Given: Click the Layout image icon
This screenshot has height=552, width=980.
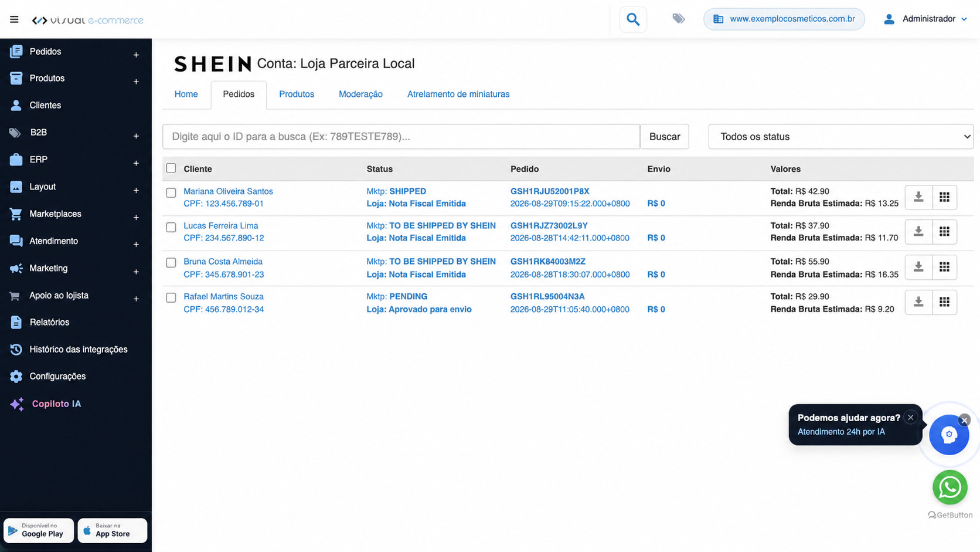Looking at the screenshot, I should point(16,187).
